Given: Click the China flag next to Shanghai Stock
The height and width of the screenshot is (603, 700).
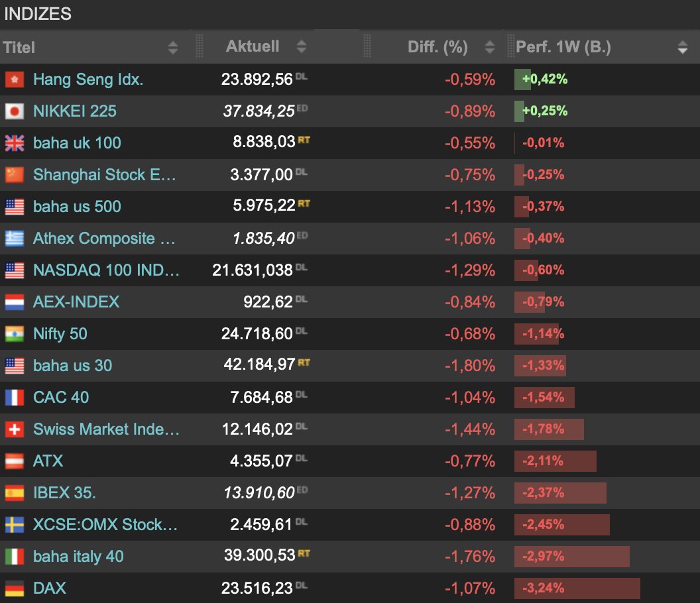Looking at the screenshot, I should pyautogui.click(x=15, y=175).
